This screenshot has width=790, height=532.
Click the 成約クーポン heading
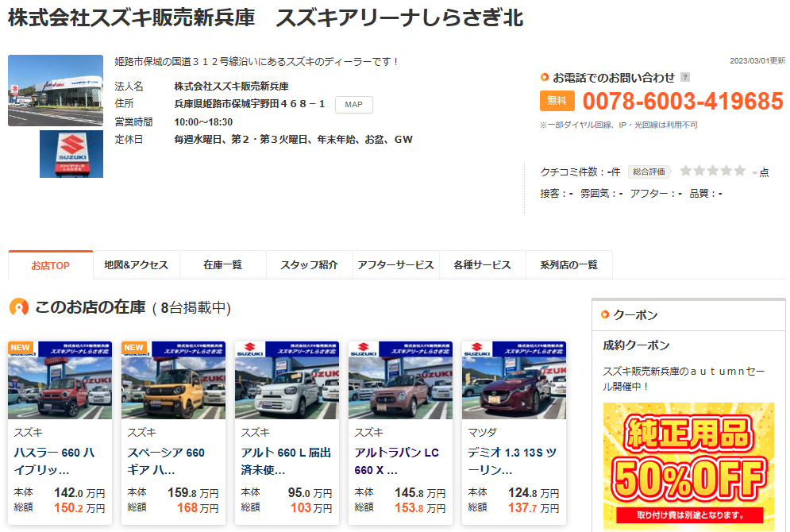click(x=636, y=345)
